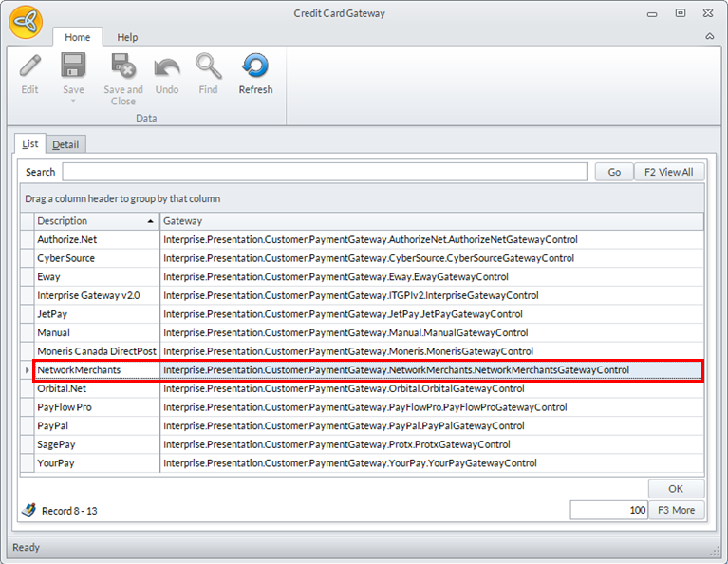Screen dimensions: 728x564
Task: Click the Undo arrow icon
Action: coord(167,66)
